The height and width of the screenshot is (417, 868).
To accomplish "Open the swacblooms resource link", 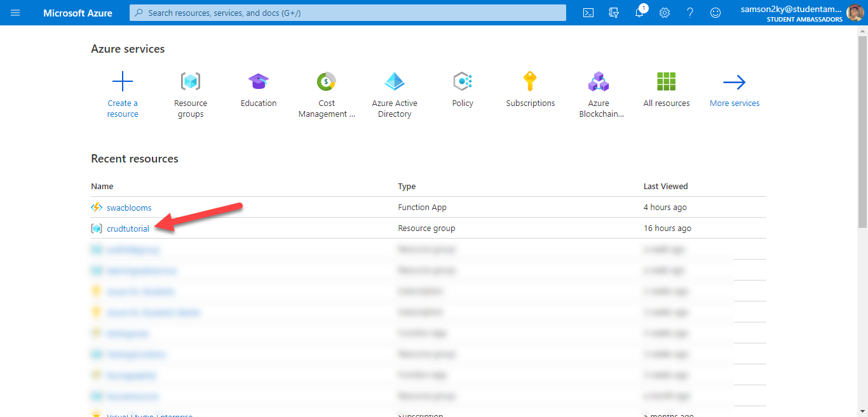I will (129, 208).
